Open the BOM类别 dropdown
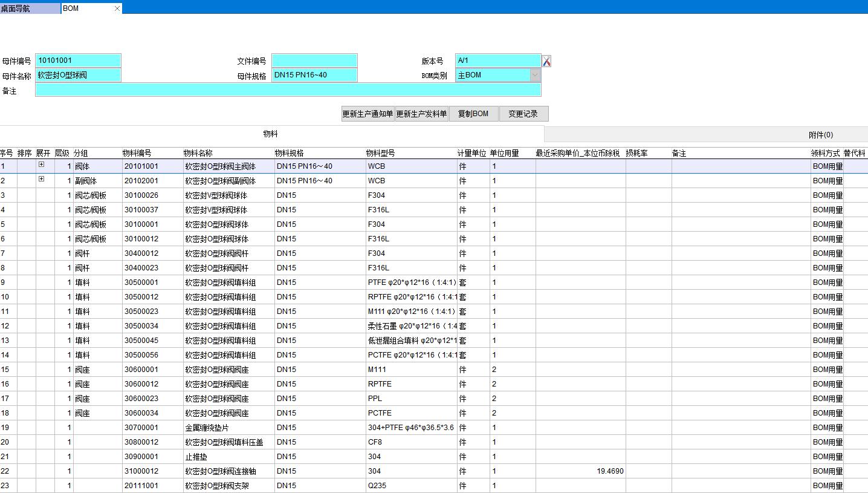Image resolution: width=868 pixels, height=493 pixels. [534, 75]
